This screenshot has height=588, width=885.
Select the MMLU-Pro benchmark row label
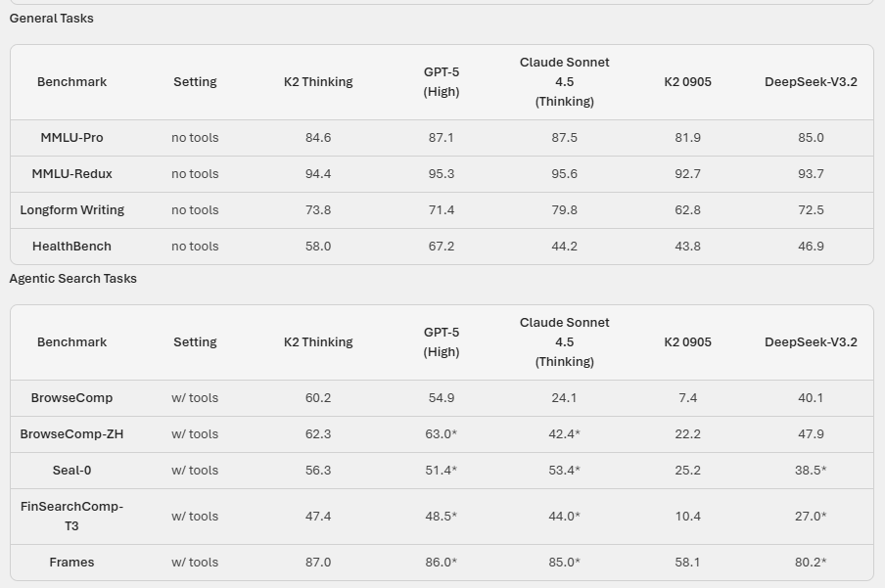(x=71, y=138)
